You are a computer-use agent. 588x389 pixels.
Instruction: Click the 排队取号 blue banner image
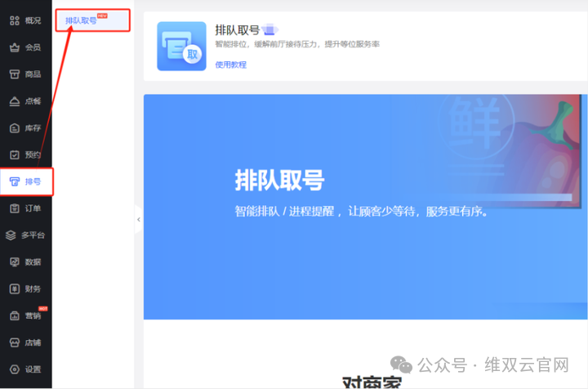(x=365, y=207)
